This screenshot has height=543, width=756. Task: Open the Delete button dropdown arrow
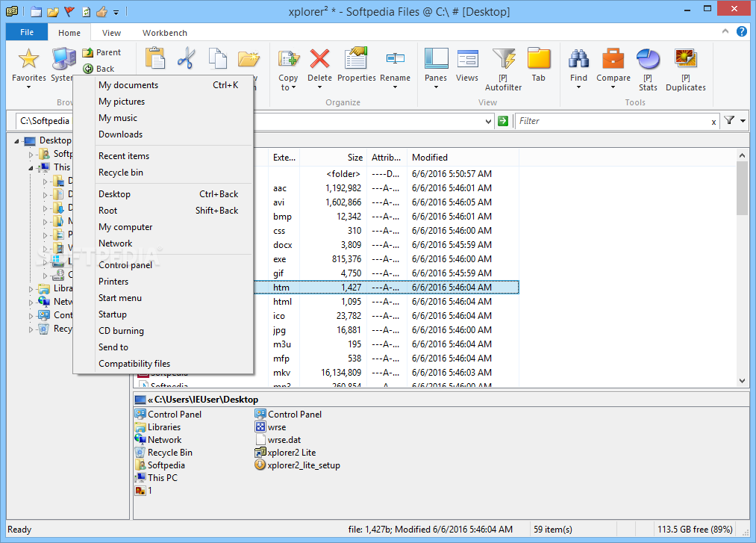pos(319,87)
